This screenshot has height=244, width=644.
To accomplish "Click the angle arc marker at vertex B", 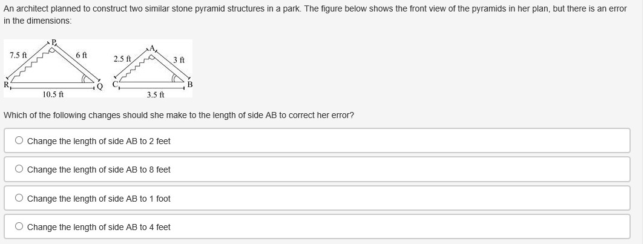I will click(x=176, y=79).
